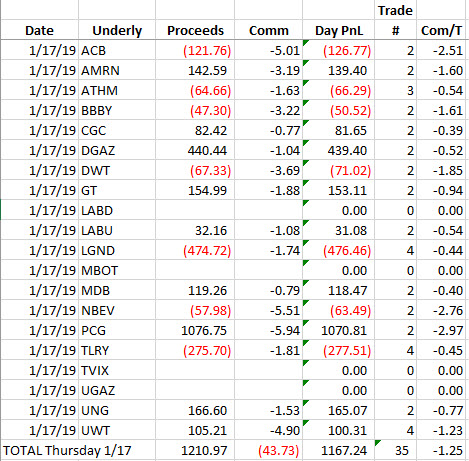Click the ATHM trade count cell 3

click(x=395, y=90)
